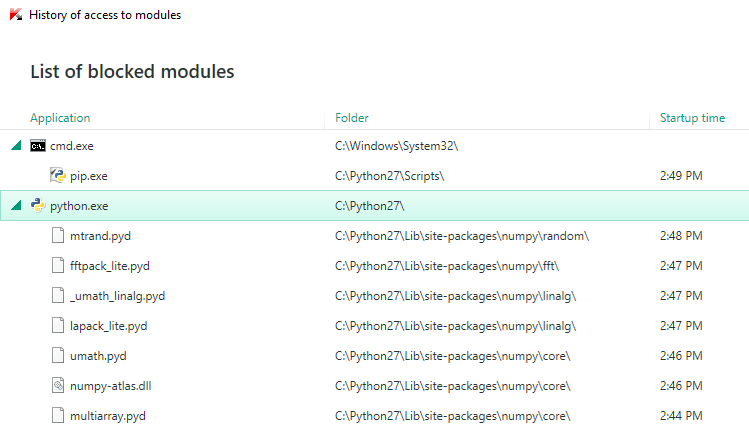This screenshot has height=433, width=749.
Task: Click the 'History of access to modules' title
Action: tap(105, 15)
